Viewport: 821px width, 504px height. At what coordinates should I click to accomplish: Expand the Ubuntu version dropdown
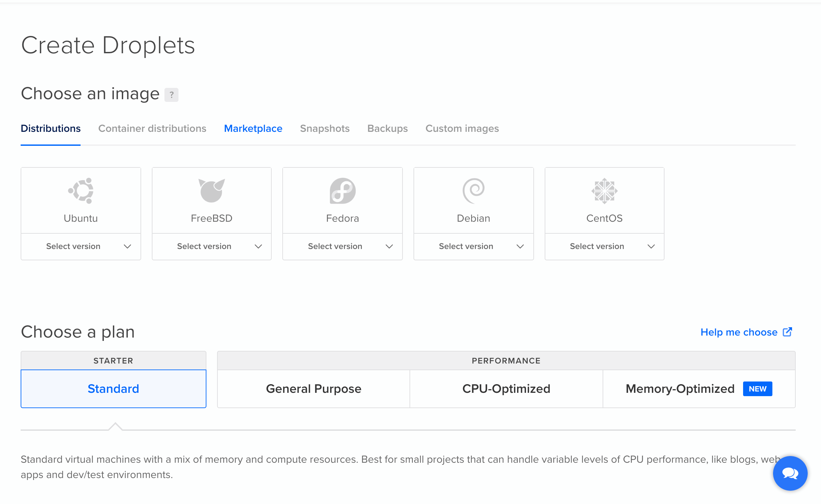pos(81,246)
